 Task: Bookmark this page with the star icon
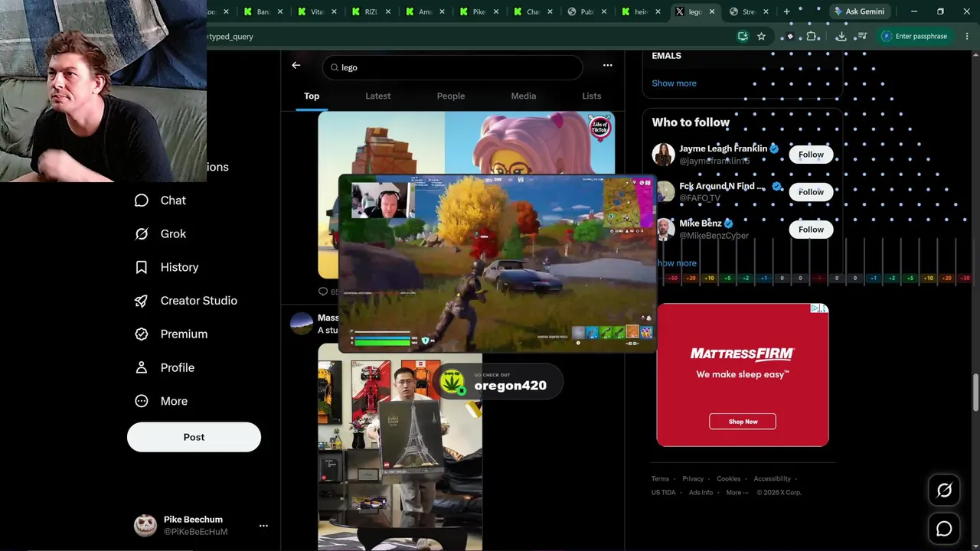click(x=761, y=36)
